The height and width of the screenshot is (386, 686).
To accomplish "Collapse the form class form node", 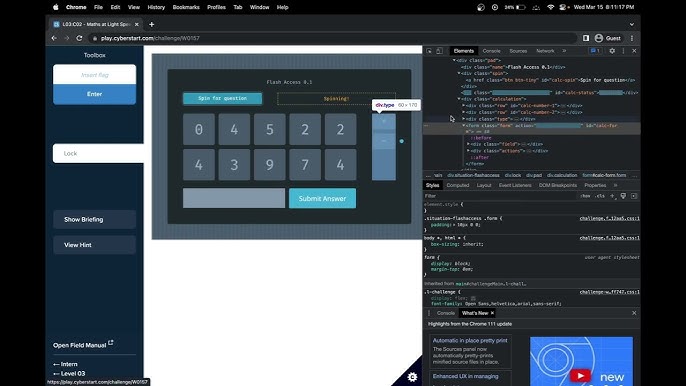I will [x=463, y=126].
